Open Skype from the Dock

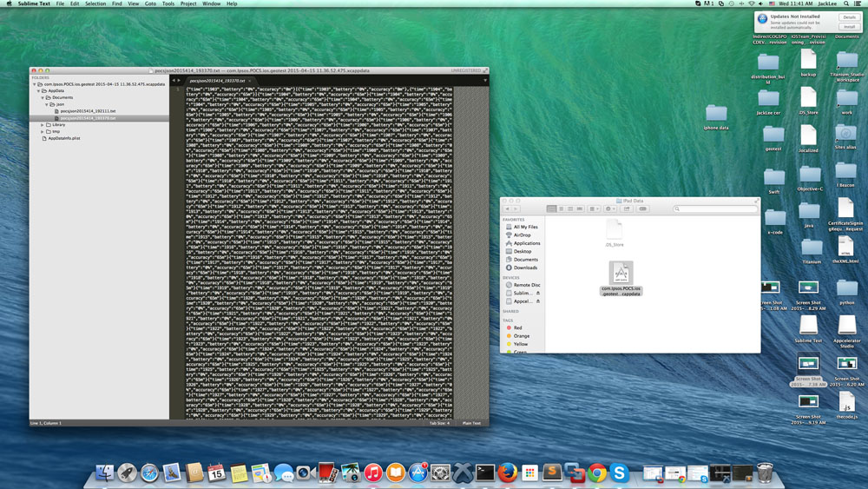coord(619,473)
